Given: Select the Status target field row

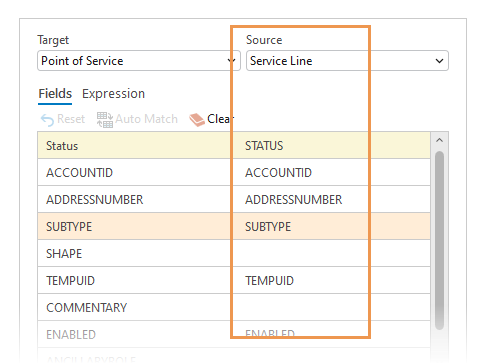Looking at the screenshot, I should 234,145.
